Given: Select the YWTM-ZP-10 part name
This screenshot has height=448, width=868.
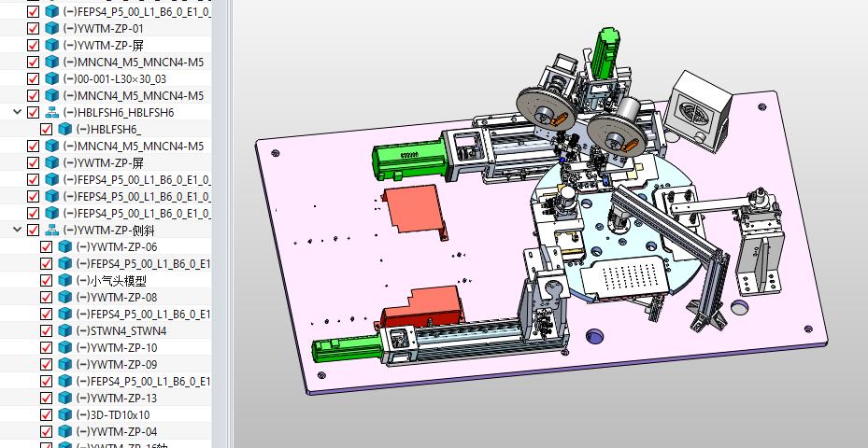Looking at the screenshot, I should 117,347.
